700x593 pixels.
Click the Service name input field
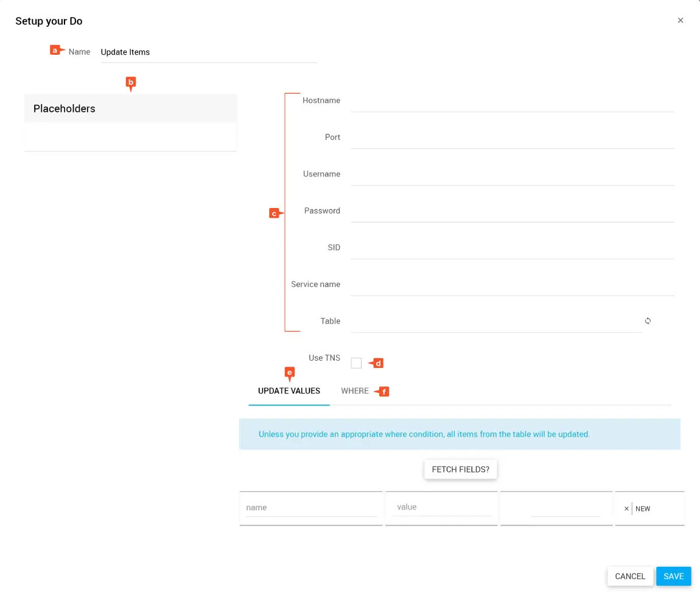[511, 285]
